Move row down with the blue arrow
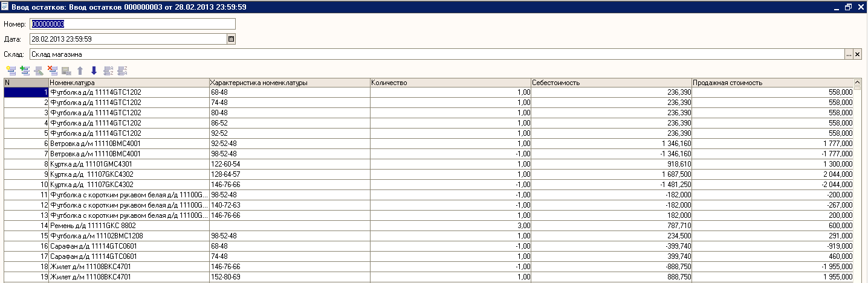This screenshot has height=283, width=868. pos(94,71)
